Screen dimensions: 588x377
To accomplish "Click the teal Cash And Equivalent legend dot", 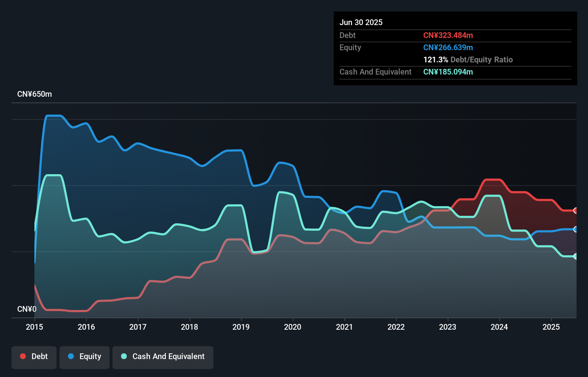I will pyautogui.click(x=124, y=356).
